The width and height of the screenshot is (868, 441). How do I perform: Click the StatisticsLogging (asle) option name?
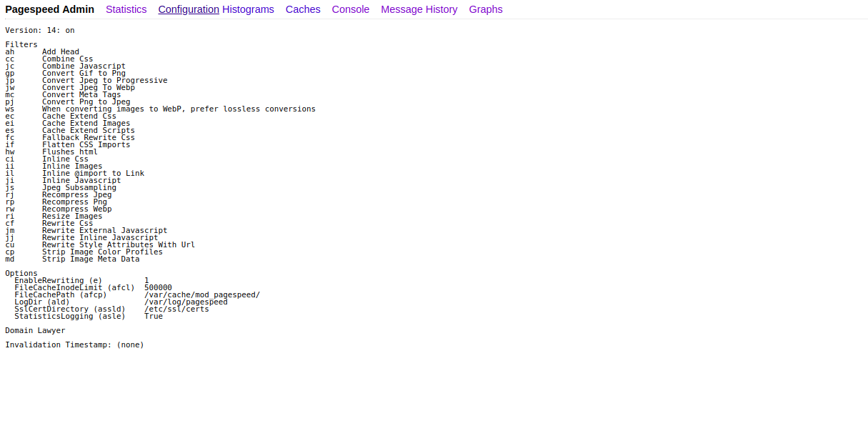pyautogui.click(x=70, y=316)
